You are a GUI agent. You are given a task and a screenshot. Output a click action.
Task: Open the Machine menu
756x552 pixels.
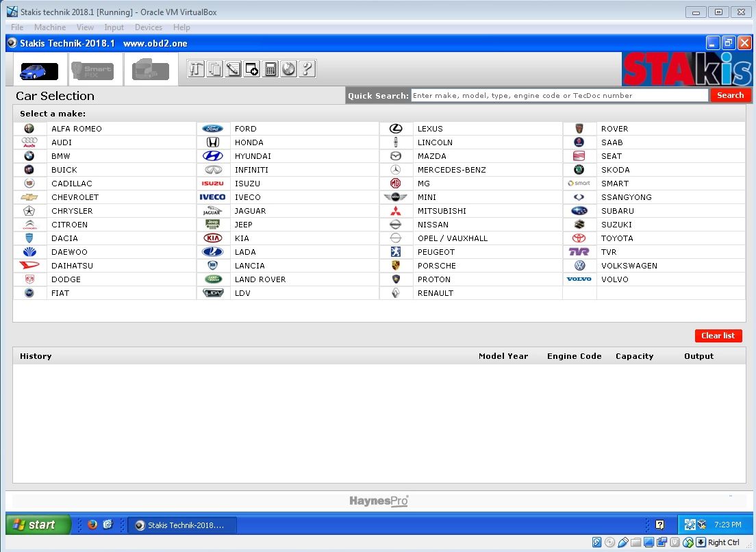tap(50, 27)
